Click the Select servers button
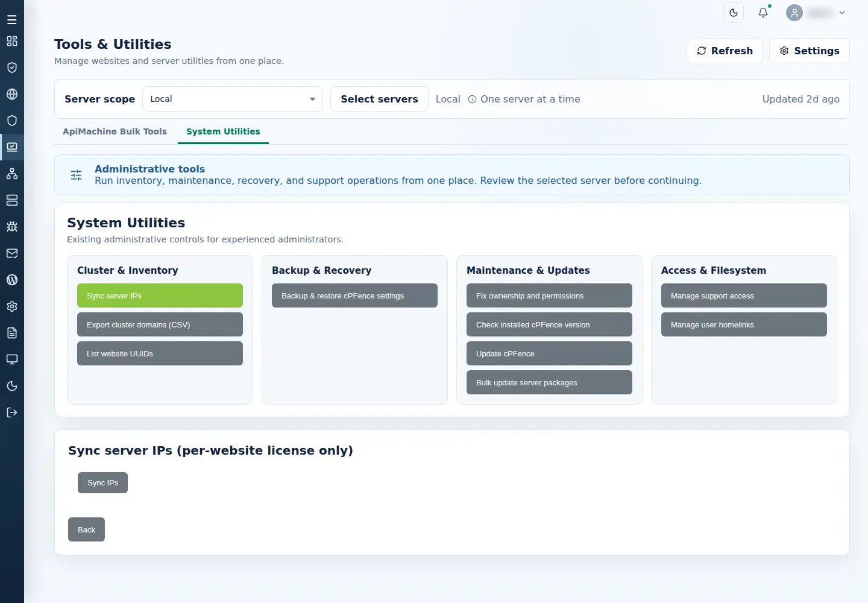This screenshot has height=603, width=868. [x=379, y=99]
